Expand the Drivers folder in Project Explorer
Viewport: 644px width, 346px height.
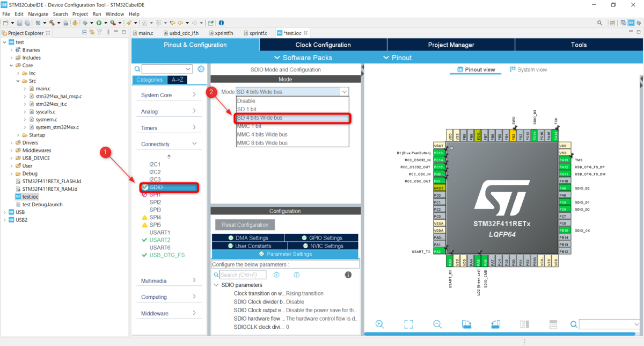click(11, 143)
